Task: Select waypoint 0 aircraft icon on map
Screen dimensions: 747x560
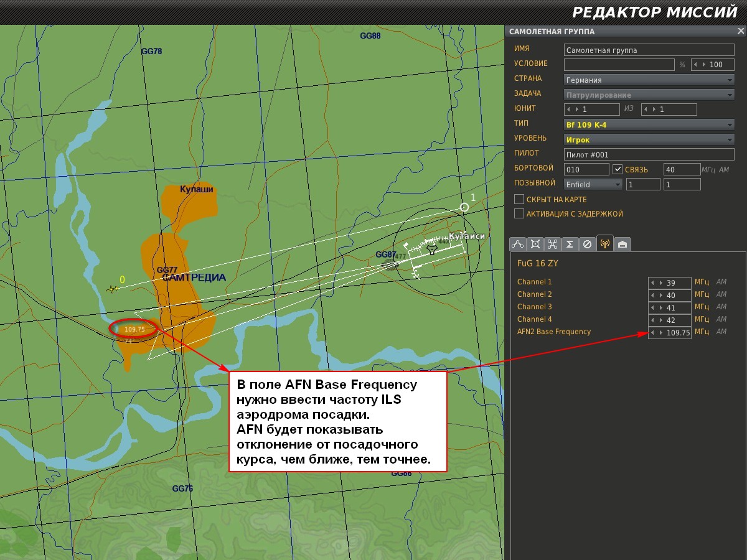Action: [112, 289]
